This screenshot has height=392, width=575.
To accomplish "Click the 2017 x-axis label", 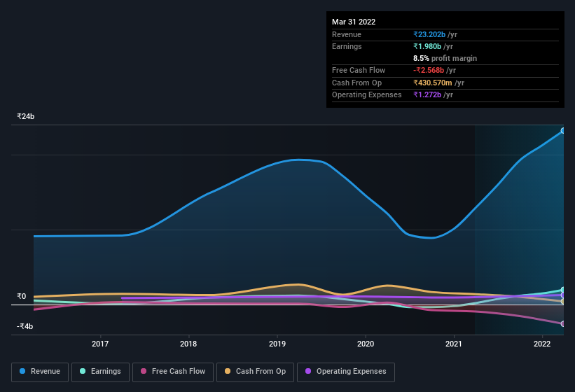I will pyautogui.click(x=100, y=344).
